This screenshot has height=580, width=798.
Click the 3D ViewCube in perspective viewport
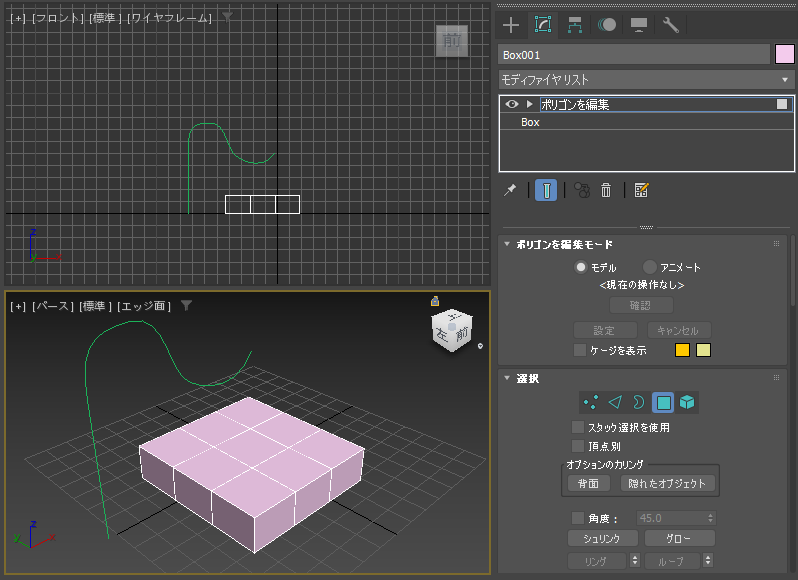[452, 331]
